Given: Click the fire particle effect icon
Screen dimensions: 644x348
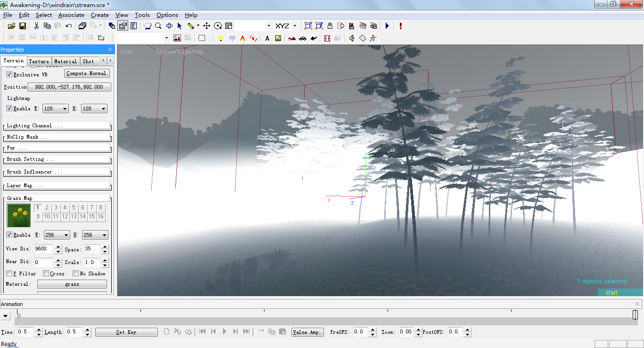Looking at the screenshot, I should pyautogui.click(x=242, y=38).
